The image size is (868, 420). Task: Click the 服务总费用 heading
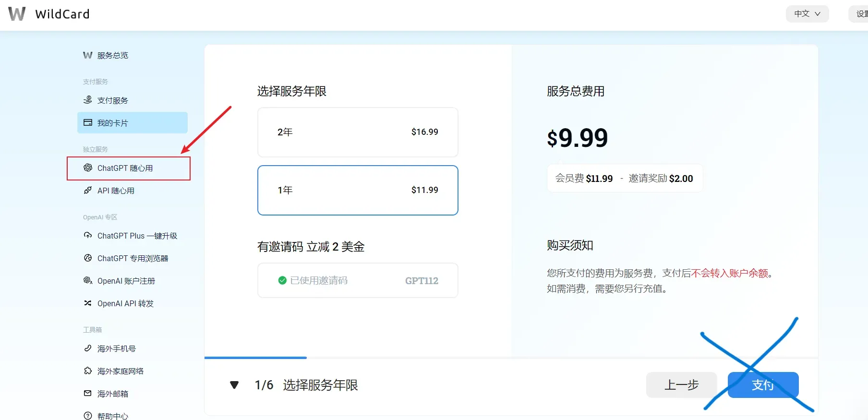click(x=576, y=91)
